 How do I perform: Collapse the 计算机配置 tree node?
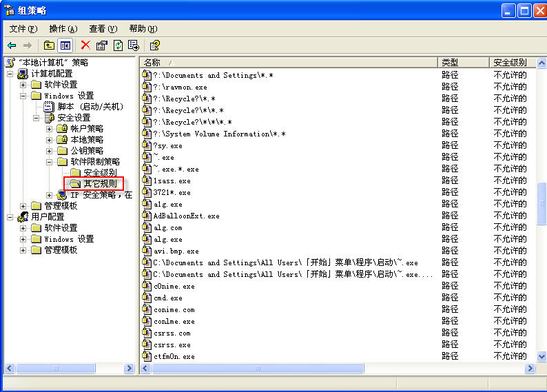point(10,74)
